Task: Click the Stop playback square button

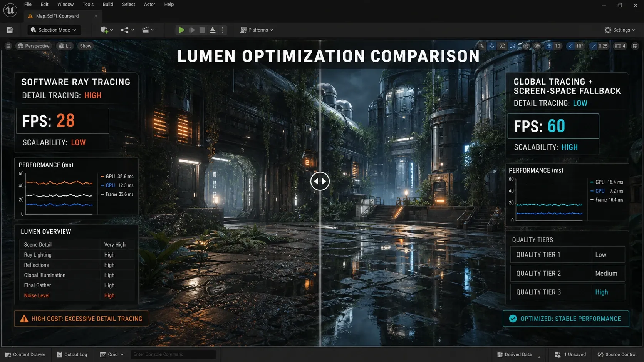Action: 202,30
